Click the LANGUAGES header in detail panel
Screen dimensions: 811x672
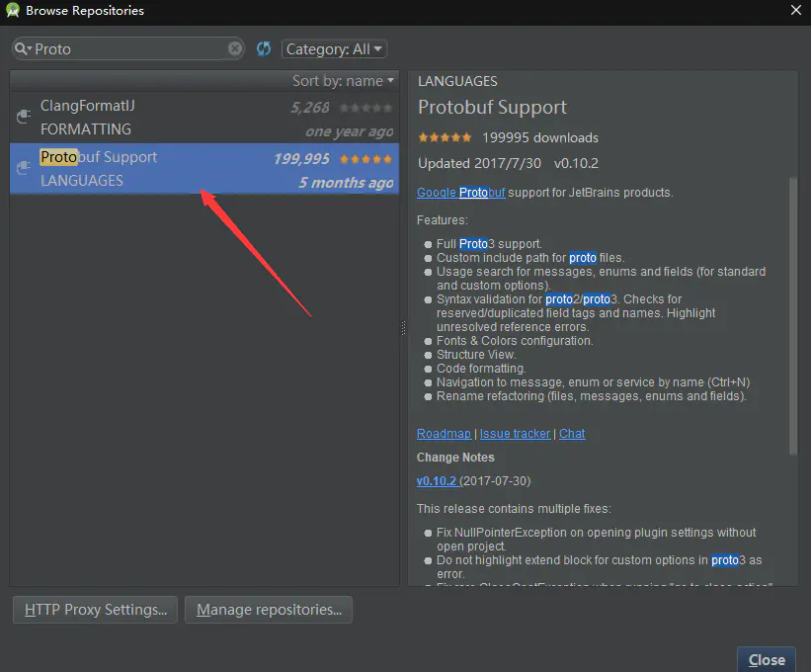coord(457,81)
